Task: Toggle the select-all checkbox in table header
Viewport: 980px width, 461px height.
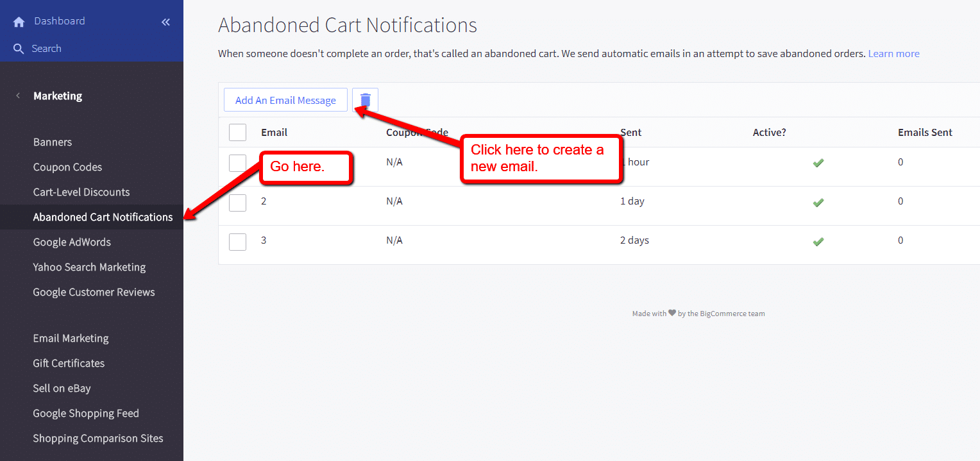Action: pyautogui.click(x=237, y=132)
